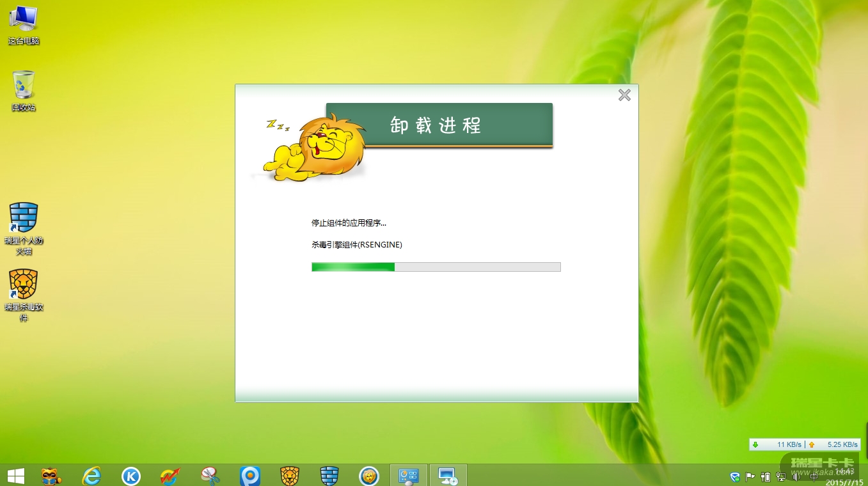Screen dimensions: 868x486
Task: Open the taskbar clock showing 2015/7/15
Action: point(843,476)
